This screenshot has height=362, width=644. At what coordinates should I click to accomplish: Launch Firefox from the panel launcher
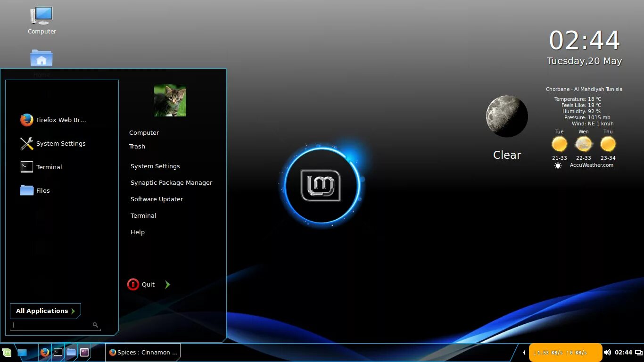45,352
